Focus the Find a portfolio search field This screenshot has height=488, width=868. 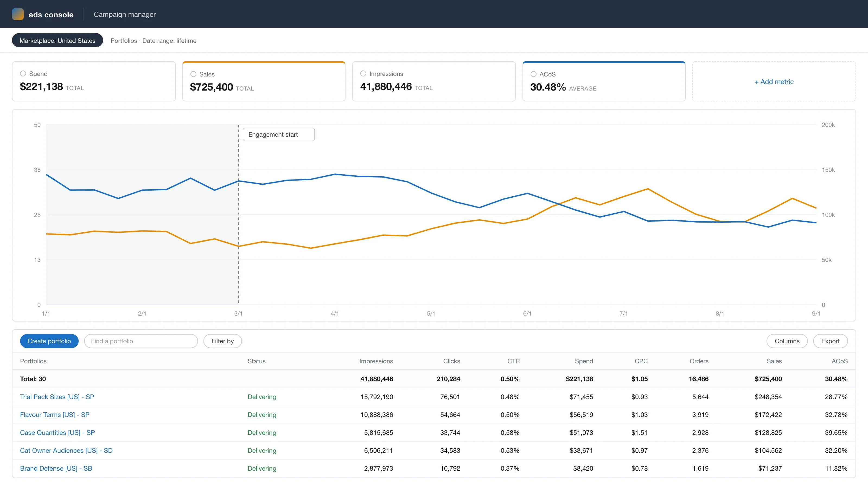[141, 341]
